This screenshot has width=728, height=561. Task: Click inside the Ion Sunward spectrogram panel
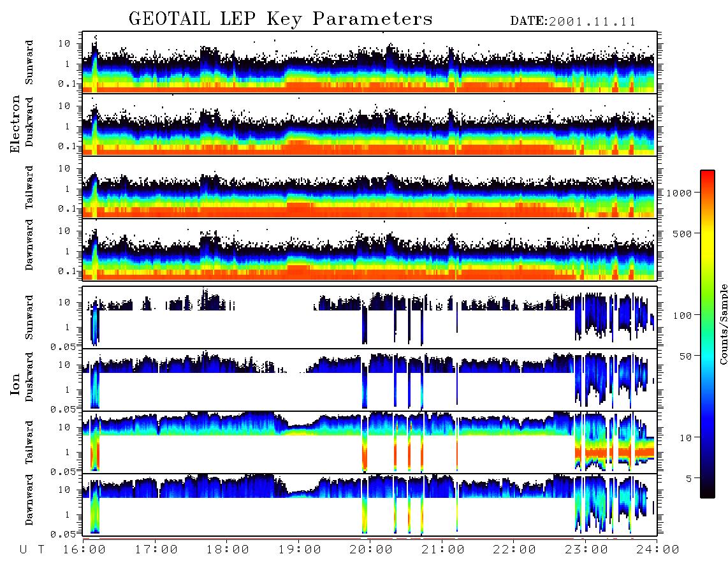pyautogui.click(x=370, y=317)
